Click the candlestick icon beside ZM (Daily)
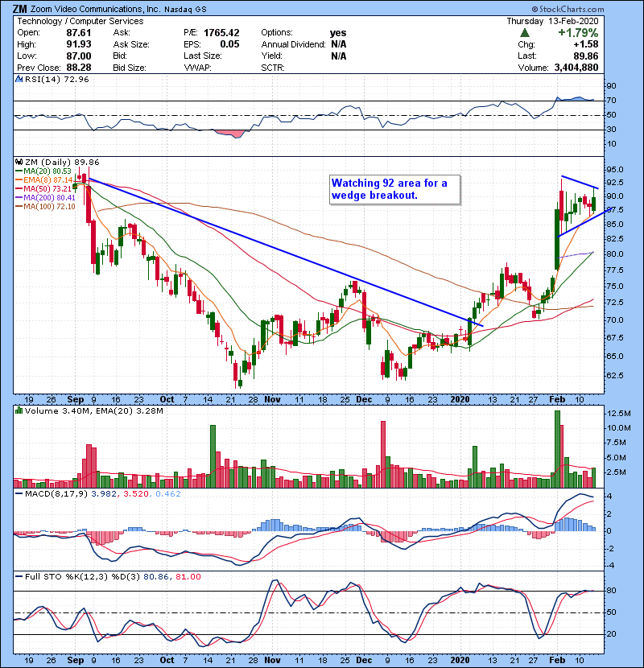This screenshot has width=644, height=668. point(19,163)
